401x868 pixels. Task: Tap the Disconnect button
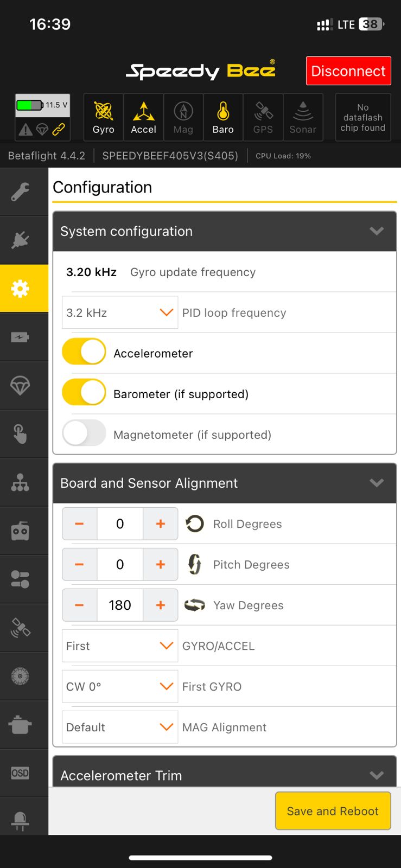coord(348,71)
